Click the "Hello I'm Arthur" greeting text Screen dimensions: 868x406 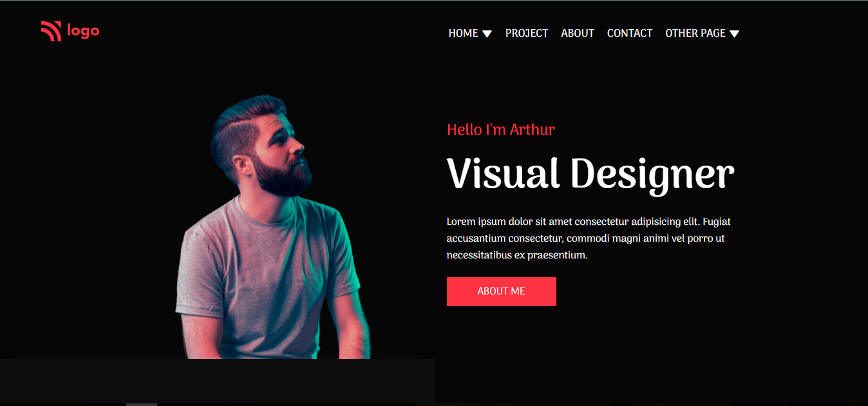[500, 130]
